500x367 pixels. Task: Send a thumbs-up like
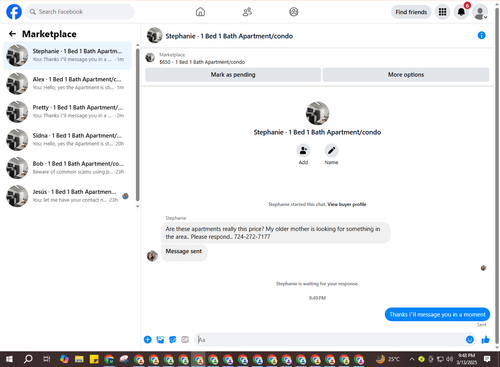pyautogui.click(x=485, y=339)
